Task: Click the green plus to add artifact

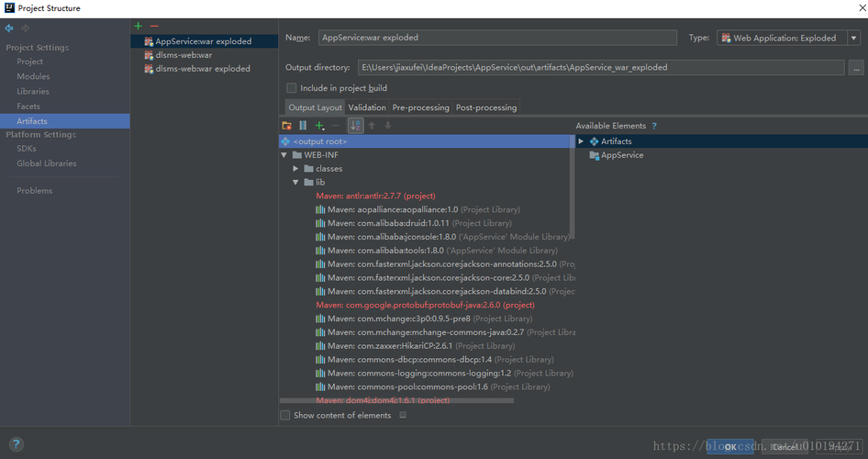Action: coord(138,27)
